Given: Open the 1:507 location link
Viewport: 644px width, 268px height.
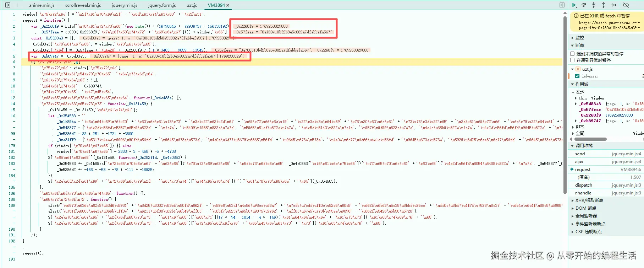Looking at the screenshot, I should [635, 177].
